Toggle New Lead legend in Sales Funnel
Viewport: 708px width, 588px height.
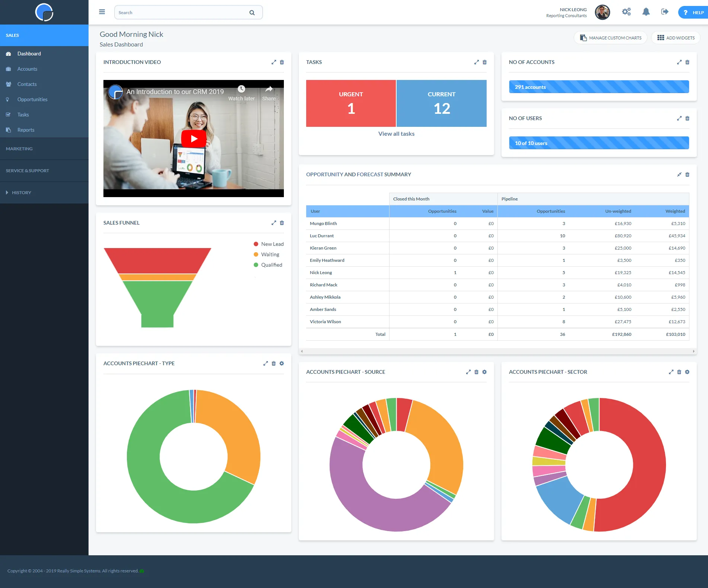(x=269, y=244)
